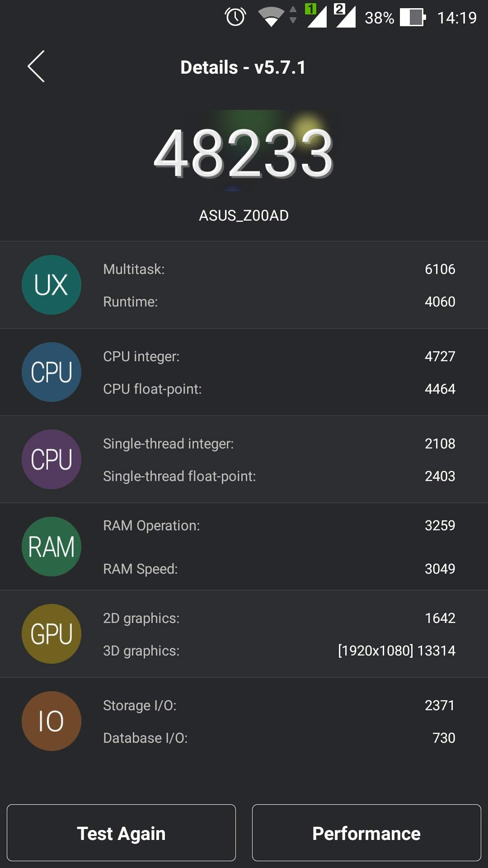This screenshot has width=488, height=868.
Task: Tap the blue CPU category icon
Action: pos(52,372)
